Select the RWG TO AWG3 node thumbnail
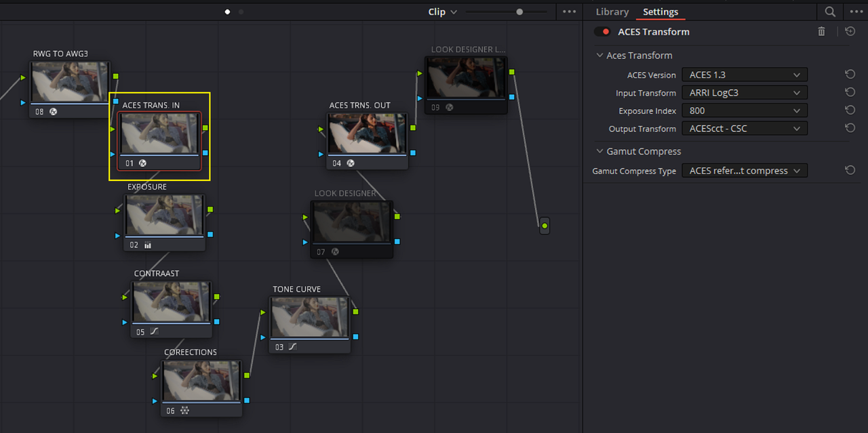Image resolution: width=868 pixels, height=433 pixels. click(70, 82)
